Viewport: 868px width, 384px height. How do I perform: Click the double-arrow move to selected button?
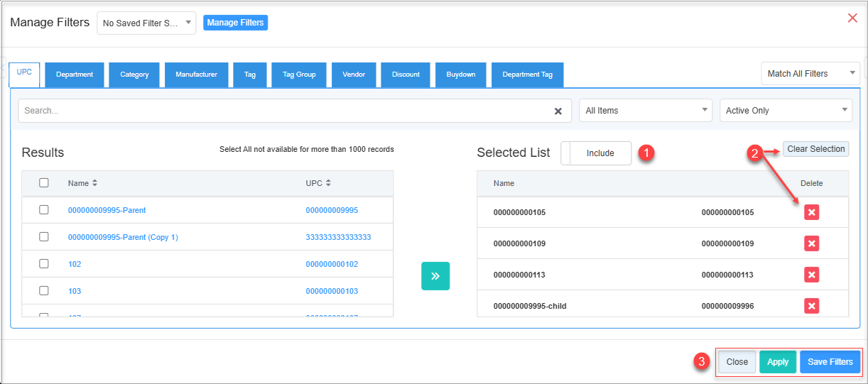pos(435,276)
